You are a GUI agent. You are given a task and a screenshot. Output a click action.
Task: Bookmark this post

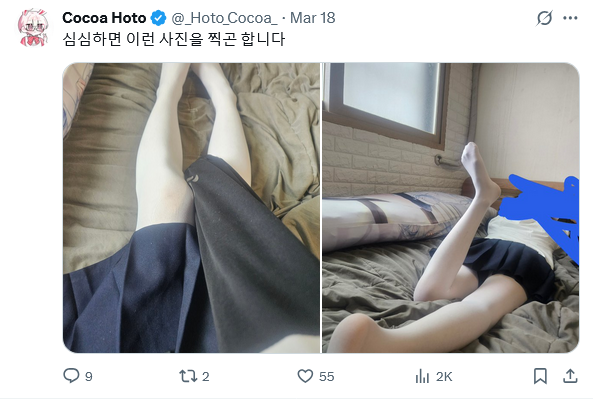click(540, 376)
